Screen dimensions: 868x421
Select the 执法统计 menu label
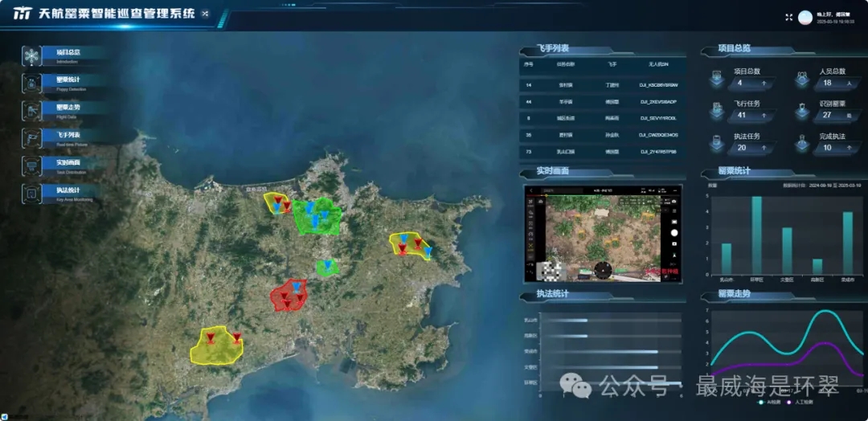pos(68,190)
